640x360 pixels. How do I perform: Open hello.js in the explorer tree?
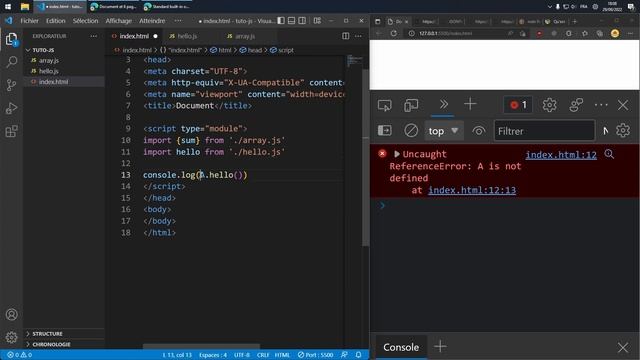[49, 71]
